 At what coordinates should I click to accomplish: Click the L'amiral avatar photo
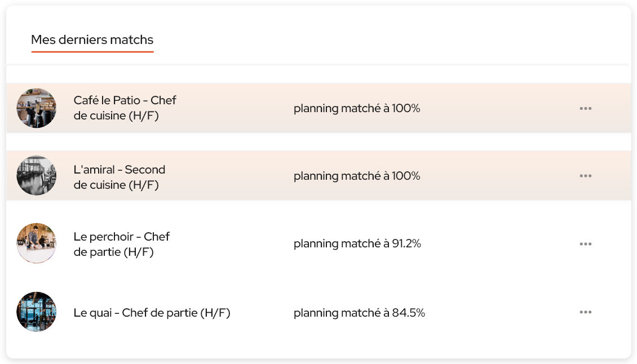point(36,175)
